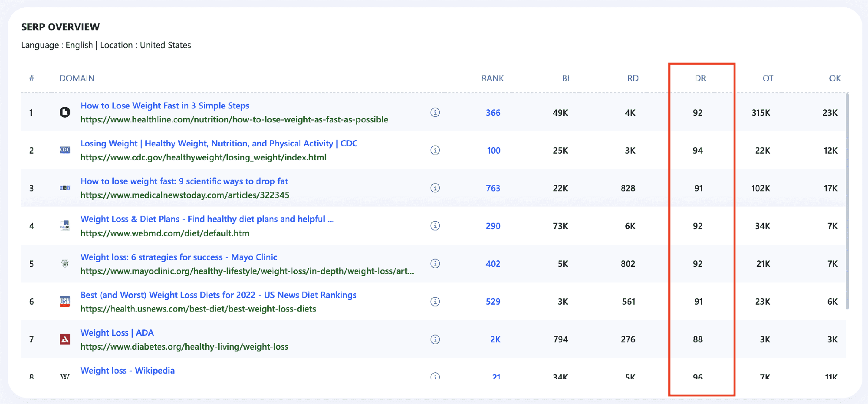The height and width of the screenshot is (404, 868).
Task: Open 'Best (and Worst) Weight Loss Diets' link
Action: tap(218, 295)
